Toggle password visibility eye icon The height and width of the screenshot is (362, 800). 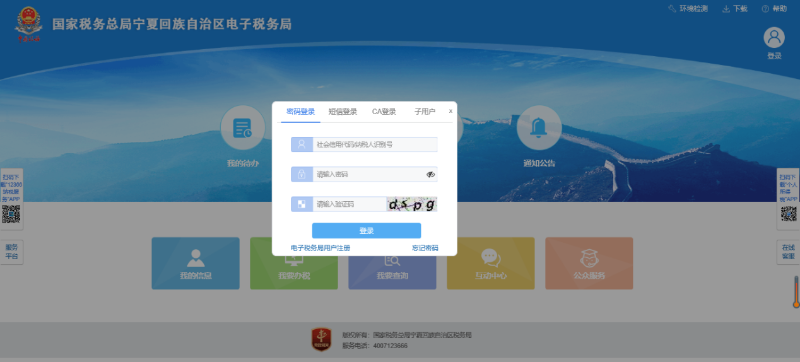point(431,174)
